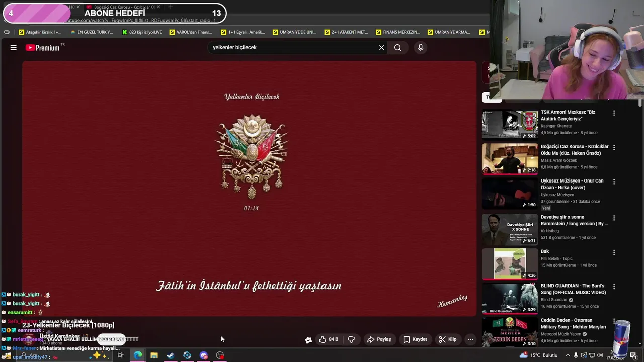Click the video player showing Yelkenler Biçilecek
Screen dimensions: 644x362
[249, 189]
